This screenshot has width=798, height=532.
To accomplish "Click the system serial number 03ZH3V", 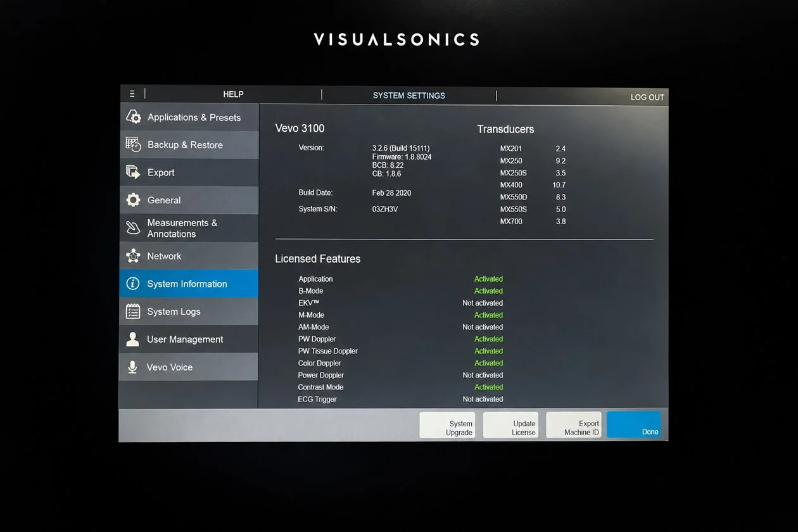I will pyautogui.click(x=385, y=209).
